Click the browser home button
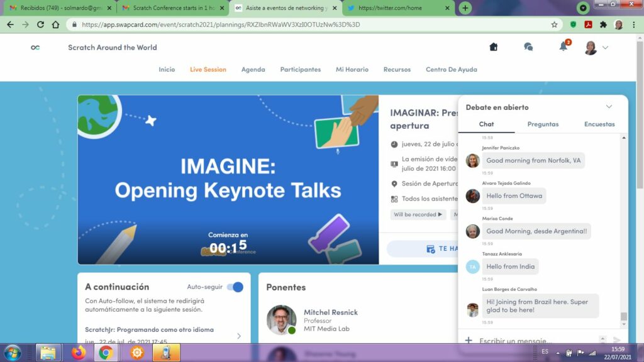Screen dimensions: 644x362 [55, 25]
